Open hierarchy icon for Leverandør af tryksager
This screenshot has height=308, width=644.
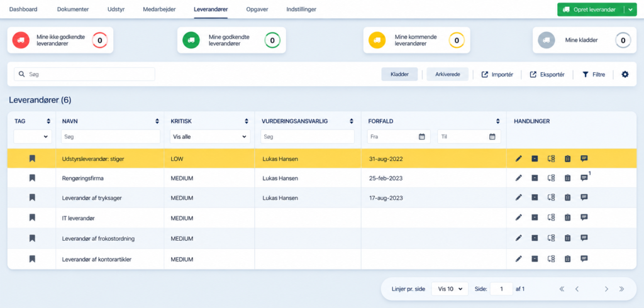(x=551, y=197)
